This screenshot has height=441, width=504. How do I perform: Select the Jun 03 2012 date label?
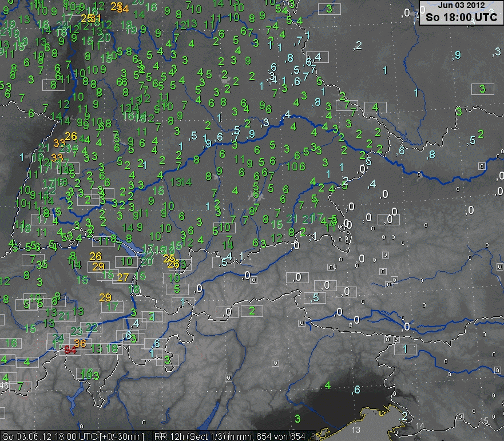tap(461, 5)
